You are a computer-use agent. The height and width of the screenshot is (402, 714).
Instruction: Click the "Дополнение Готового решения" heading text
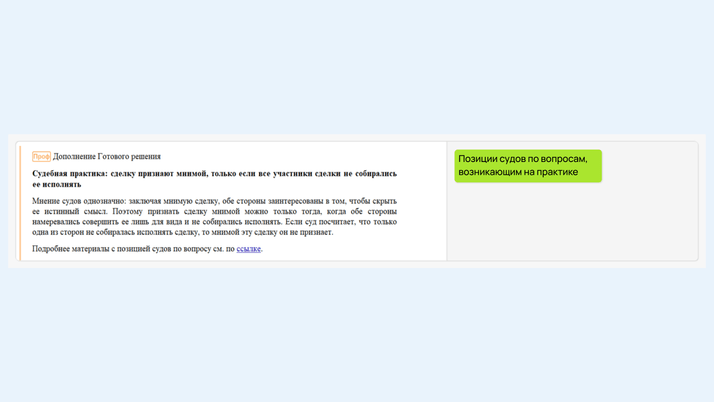[x=107, y=157]
